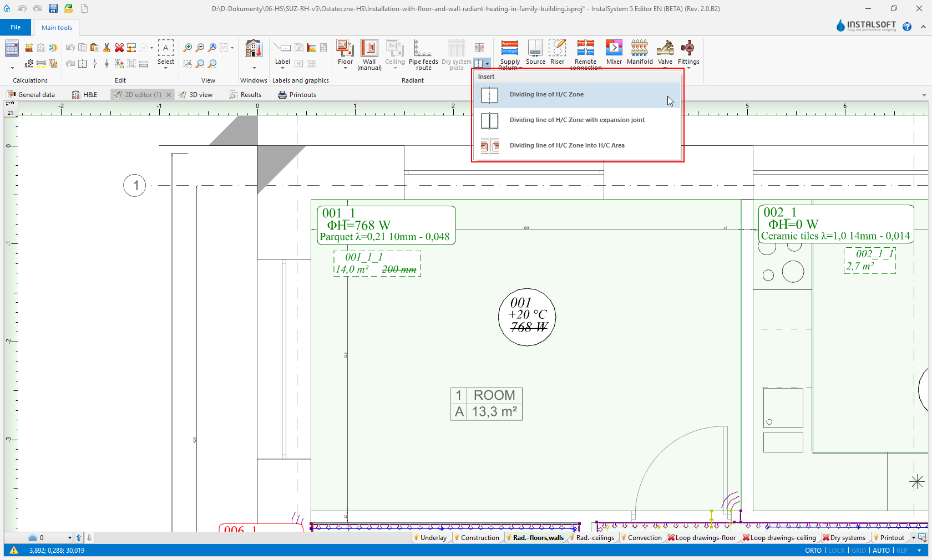Open the Label dropdown arrow

[x=282, y=68]
